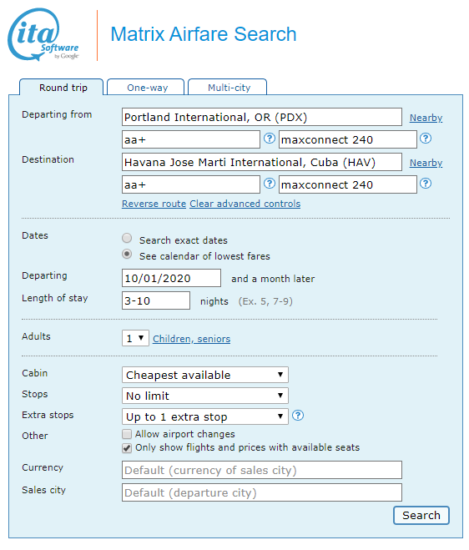Enable Allow airport changes checkbox
Image resolution: width=469 pixels, height=550 pixels.
tap(127, 434)
